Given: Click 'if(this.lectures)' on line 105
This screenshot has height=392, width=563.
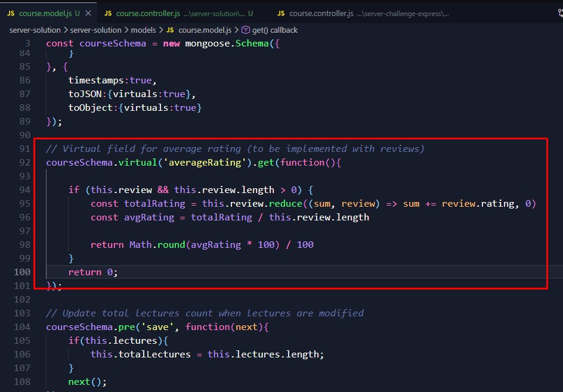Looking at the screenshot, I should click(115, 341).
